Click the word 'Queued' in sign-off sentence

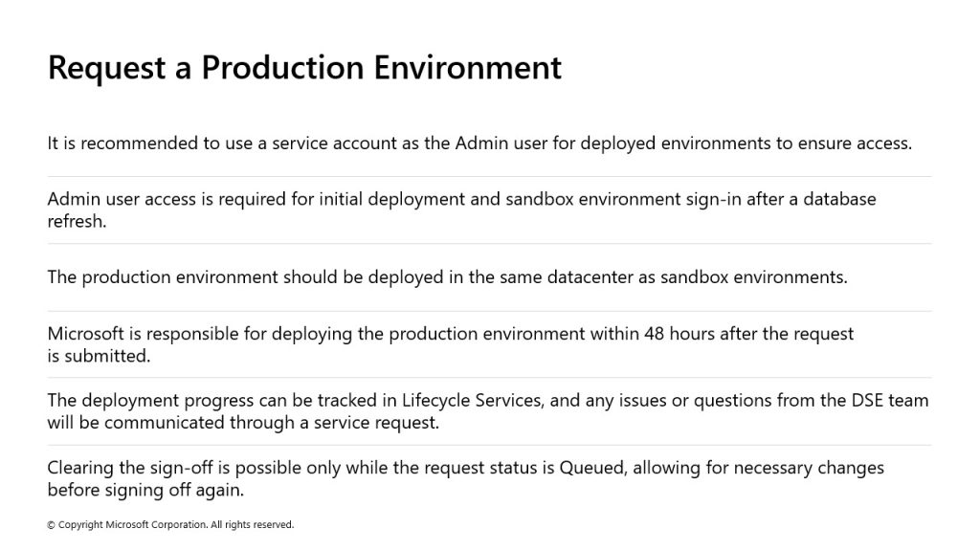click(592, 468)
